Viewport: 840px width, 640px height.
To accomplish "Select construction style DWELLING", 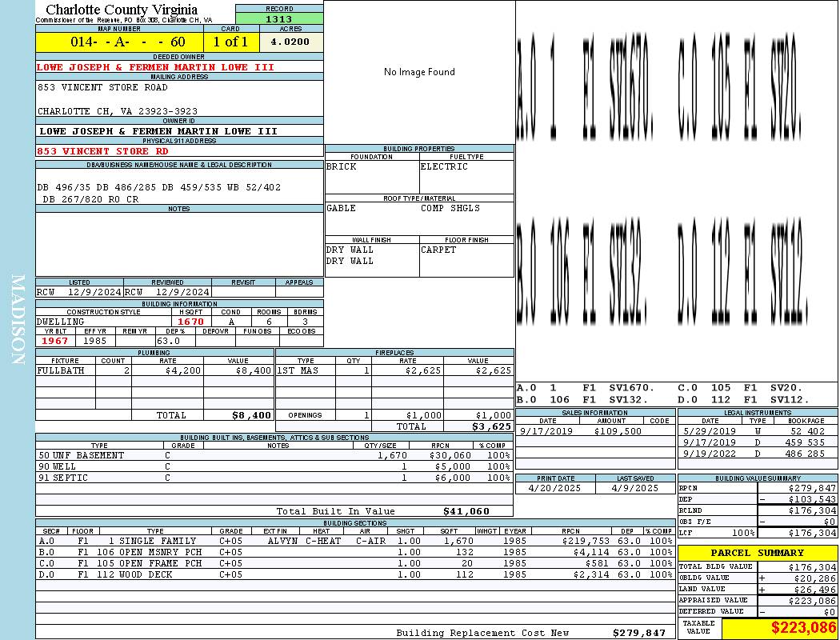I will point(61,322).
